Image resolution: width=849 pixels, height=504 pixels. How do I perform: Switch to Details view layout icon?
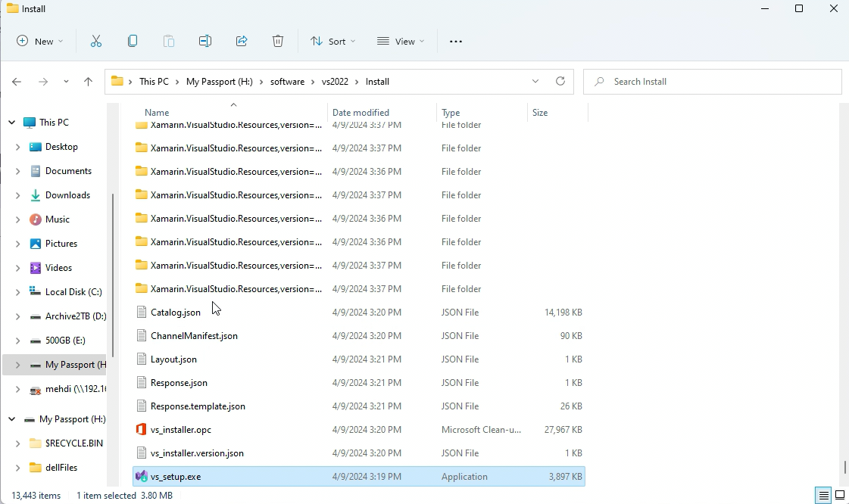coord(823,495)
